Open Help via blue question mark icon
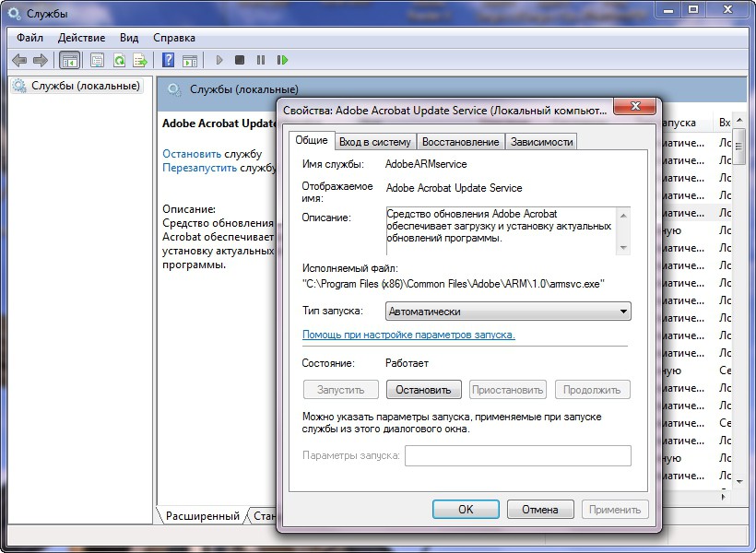Viewport: 756px width, 553px height. point(168,60)
